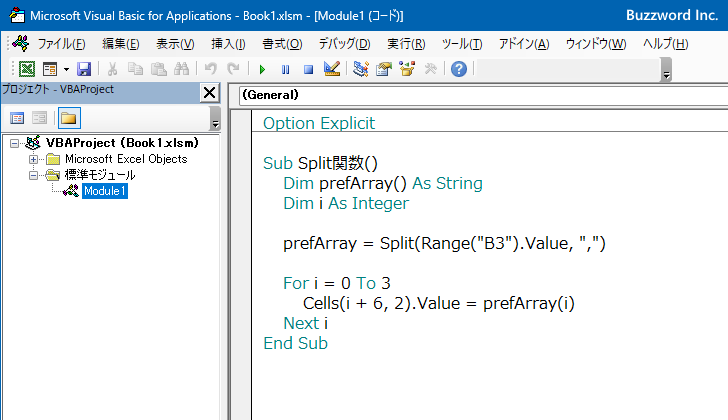Open the (General) object dropdown
The image size is (728, 420).
point(483,95)
